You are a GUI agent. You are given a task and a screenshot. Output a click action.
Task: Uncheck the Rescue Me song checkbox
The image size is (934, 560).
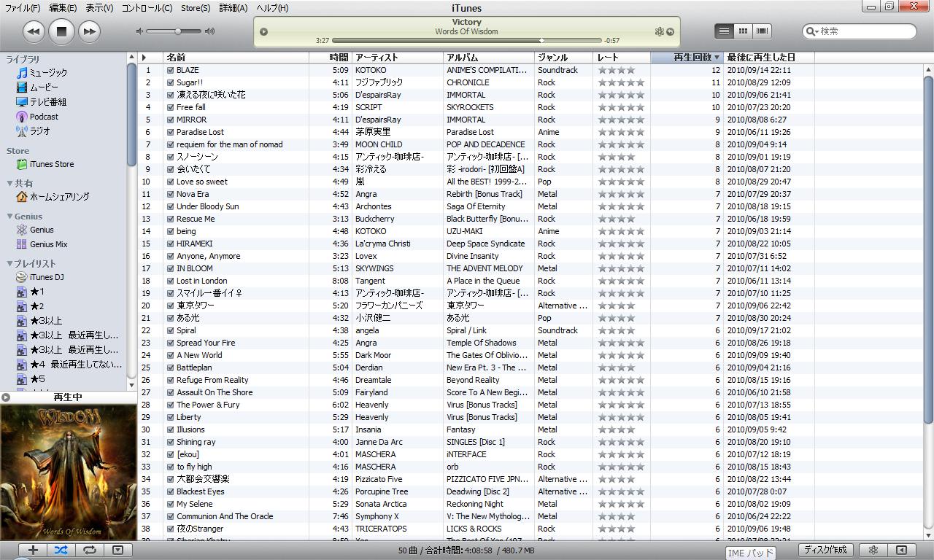coord(170,219)
